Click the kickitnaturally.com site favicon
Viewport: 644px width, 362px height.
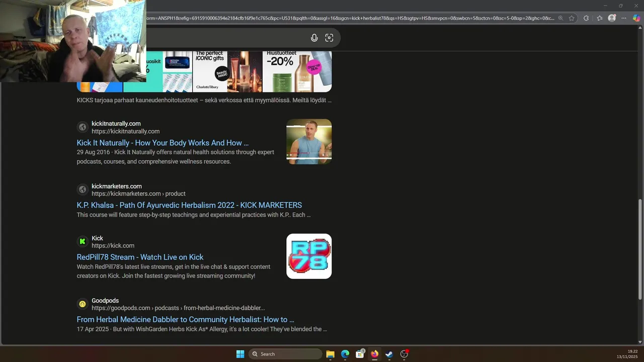(83, 127)
